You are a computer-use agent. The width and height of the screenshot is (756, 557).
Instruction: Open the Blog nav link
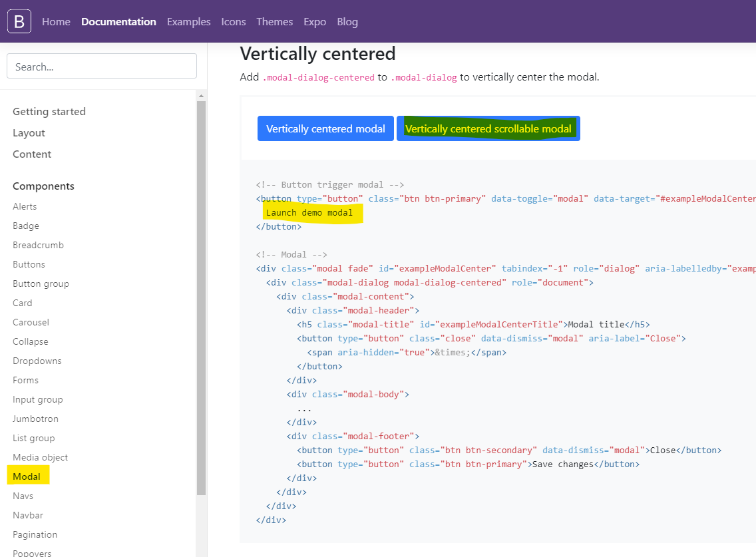(347, 22)
